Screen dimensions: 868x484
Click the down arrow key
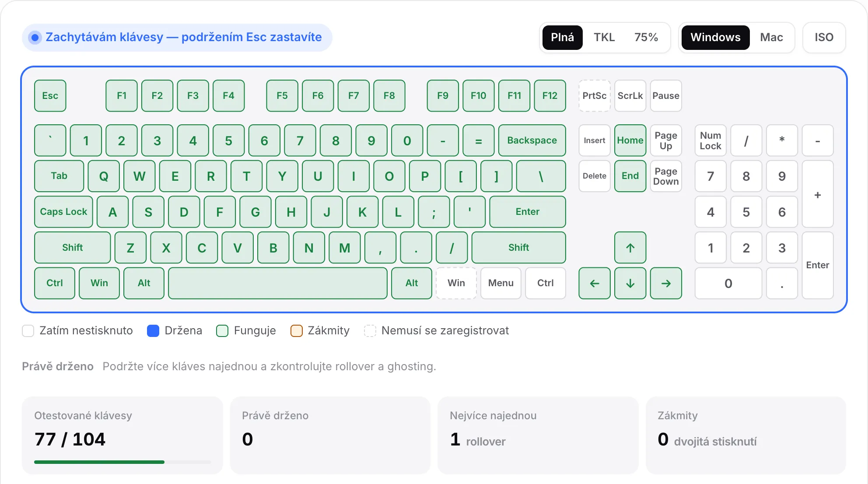[630, 283]
